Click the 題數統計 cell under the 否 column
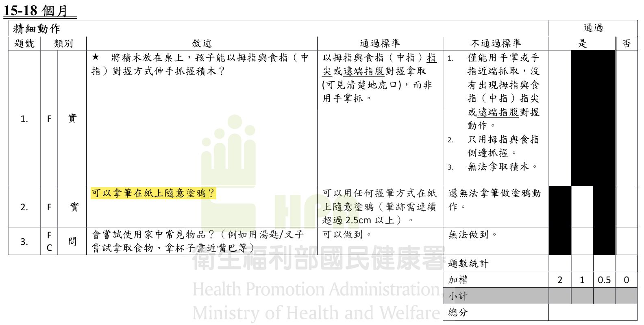Image resolution: width=644 pixels, height=325 pixels. (627, 263)
